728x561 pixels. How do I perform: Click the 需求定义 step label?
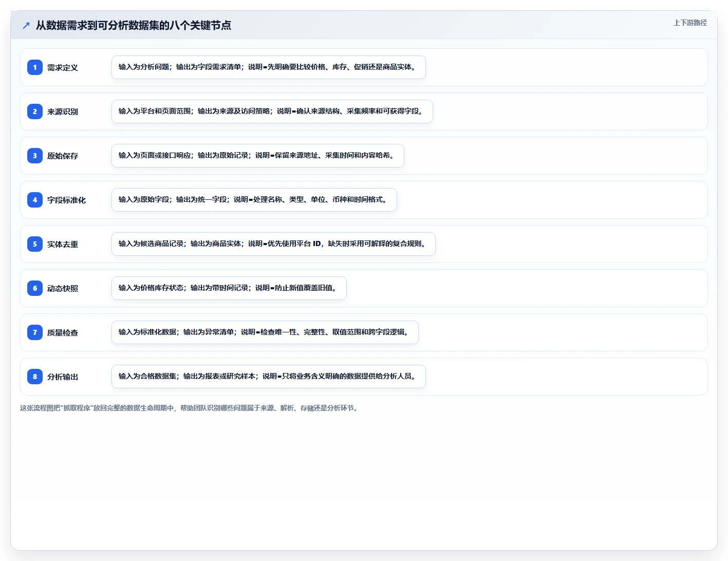(x=63, y=67)
